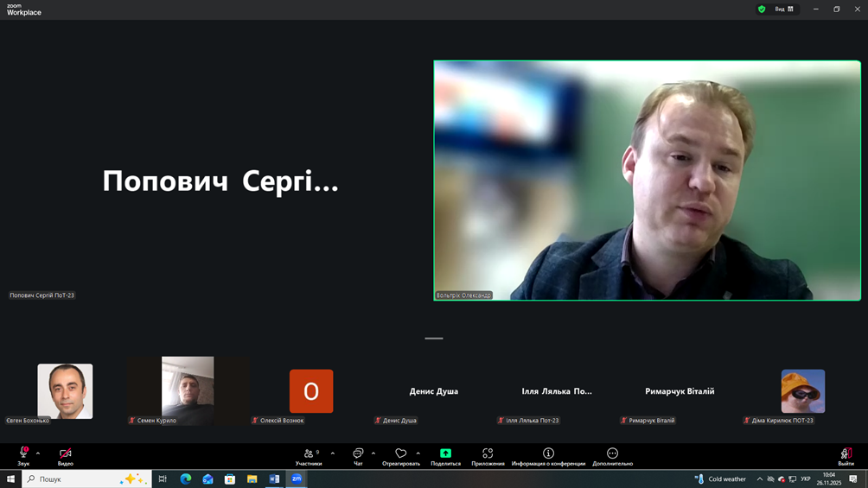Open the Дополнительно more options menu
This screenshot has width=868, height=488.
[612, 453]
